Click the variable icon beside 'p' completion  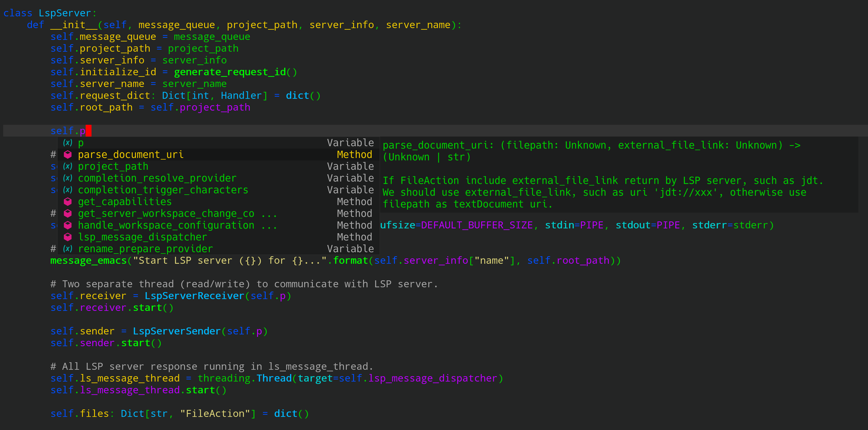[x=68, y=143]
